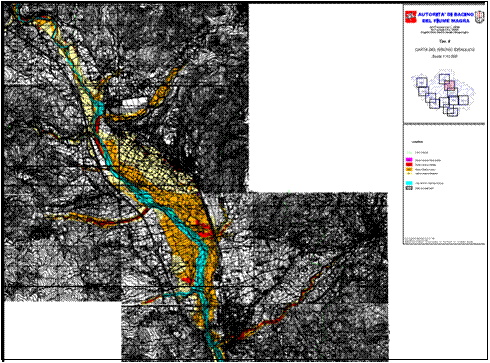490x363 pixels.
Task: Select the red legend color swatch
Action: click(409, 164)
